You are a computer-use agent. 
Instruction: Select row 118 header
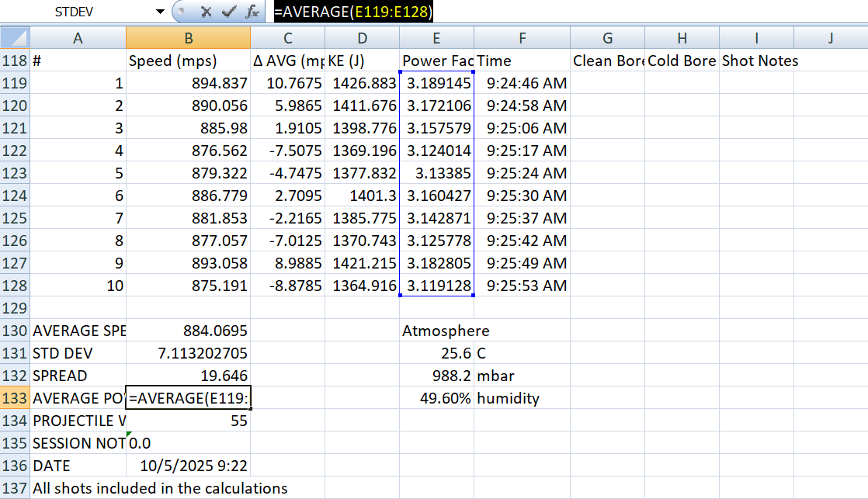(x=15, y=61)
